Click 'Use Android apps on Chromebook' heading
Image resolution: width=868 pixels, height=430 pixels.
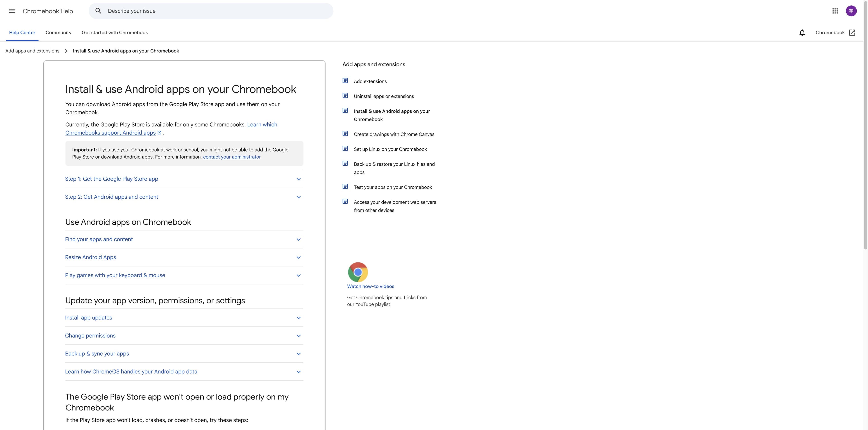[x=128, y=222]
